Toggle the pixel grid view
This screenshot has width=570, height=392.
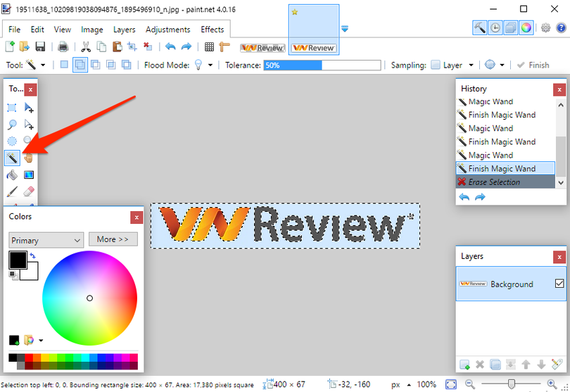click(209, 47)
